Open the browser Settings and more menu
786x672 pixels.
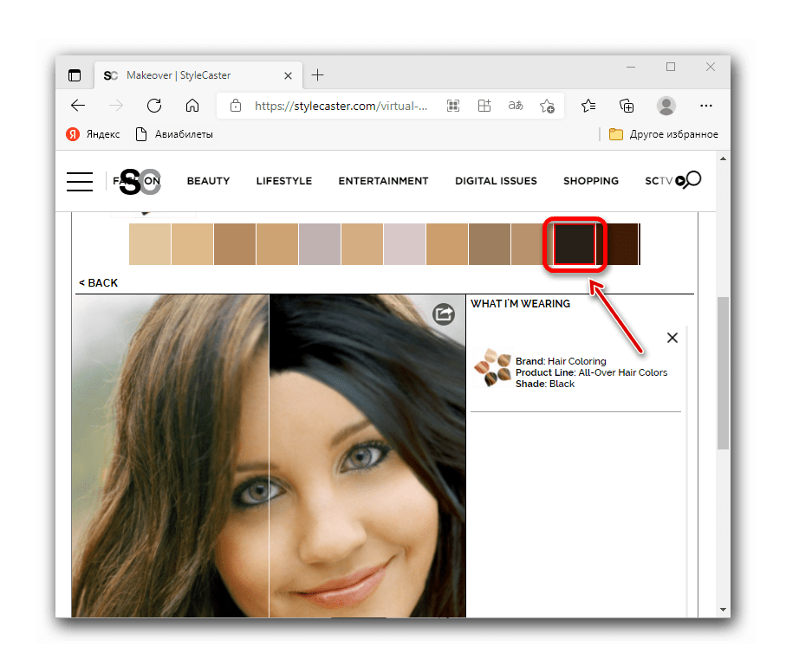click(705, 106)
